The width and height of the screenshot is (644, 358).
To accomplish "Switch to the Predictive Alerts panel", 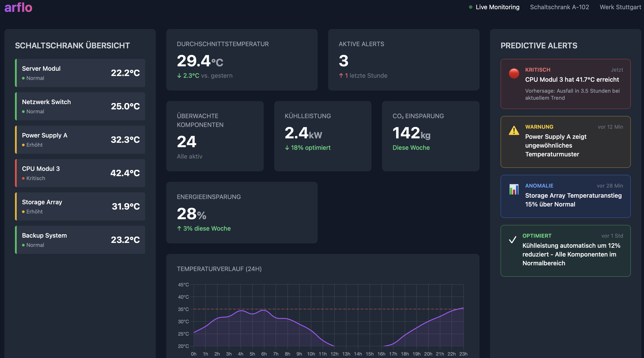I will tap(539, 46).
